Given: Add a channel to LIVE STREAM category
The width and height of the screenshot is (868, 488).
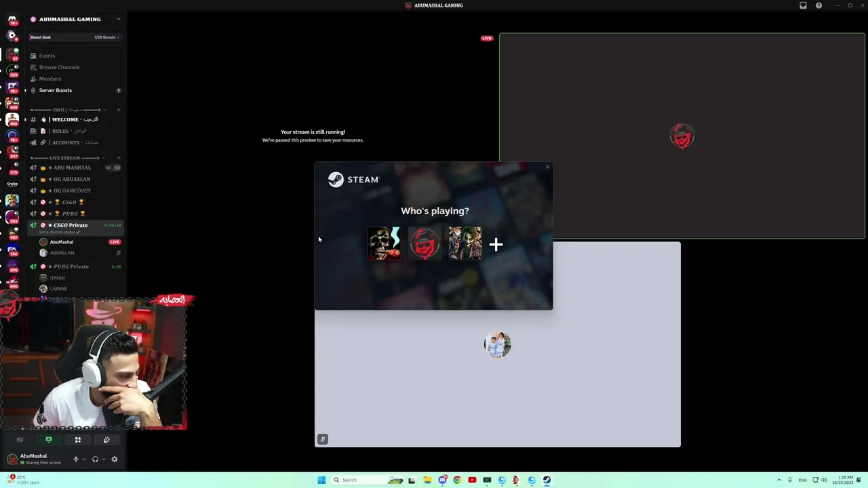Looking at the screenshot, I should tap(119, 158).
